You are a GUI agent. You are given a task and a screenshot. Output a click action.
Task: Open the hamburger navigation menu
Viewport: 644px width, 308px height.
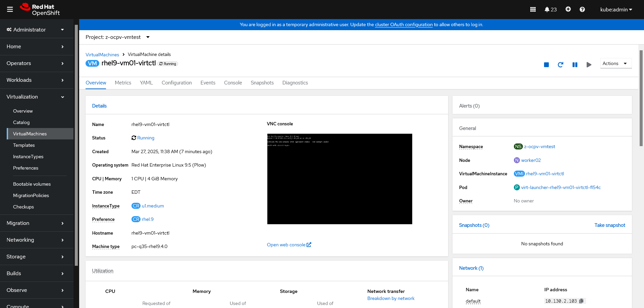pos(10,9)
